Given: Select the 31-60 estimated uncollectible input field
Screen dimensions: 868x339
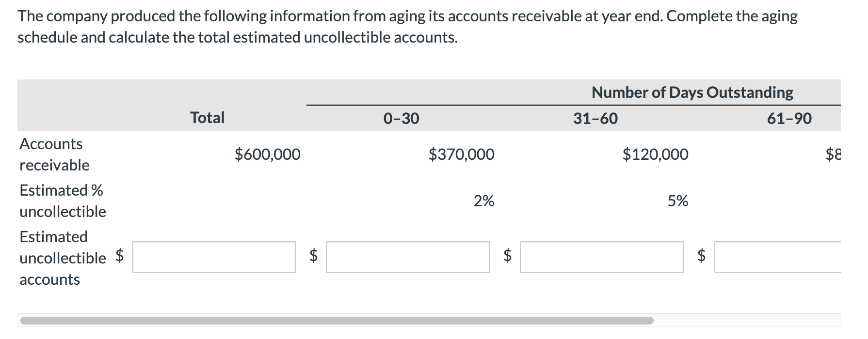Looking at the screenshot, I should (602, 257).
